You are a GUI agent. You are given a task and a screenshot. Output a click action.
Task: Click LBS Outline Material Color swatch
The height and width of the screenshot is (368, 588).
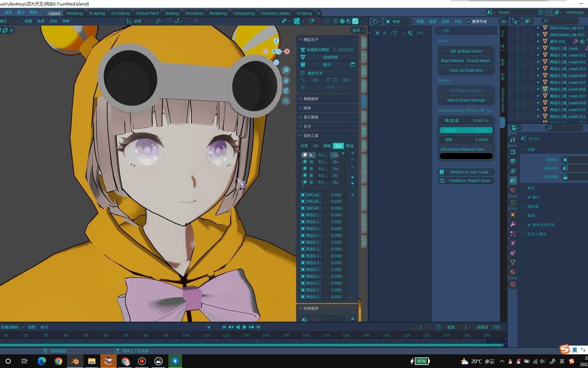[x=466, y=156]
